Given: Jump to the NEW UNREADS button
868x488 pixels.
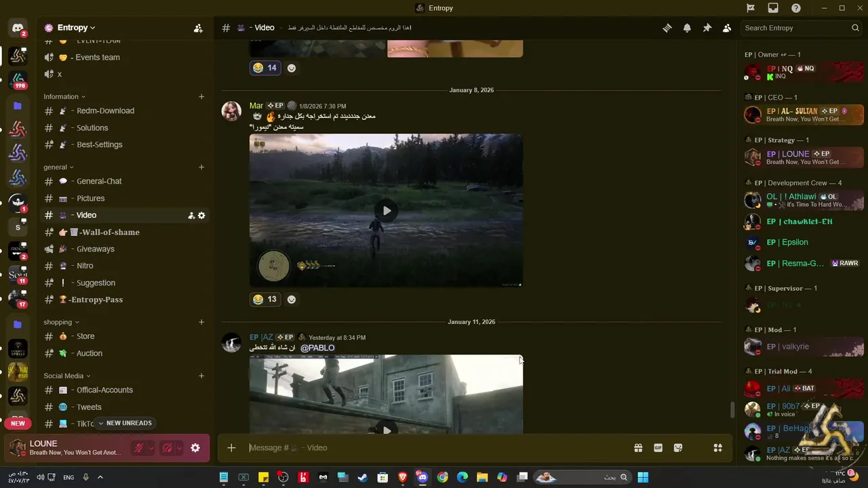Looking at the screenshot, I should (124, 424).
